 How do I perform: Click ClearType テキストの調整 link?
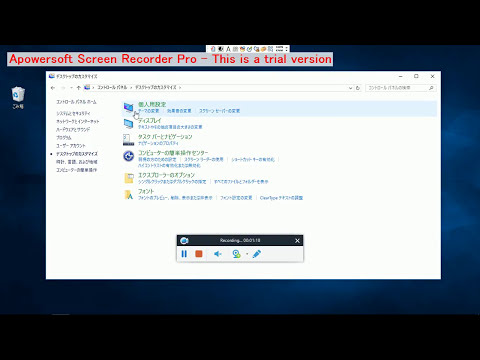pyautogui.click(x=281, y=198)
